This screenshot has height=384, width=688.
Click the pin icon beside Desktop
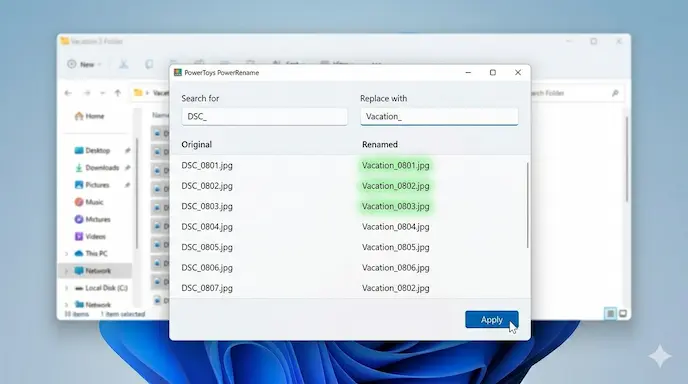[x=127, y=151]
